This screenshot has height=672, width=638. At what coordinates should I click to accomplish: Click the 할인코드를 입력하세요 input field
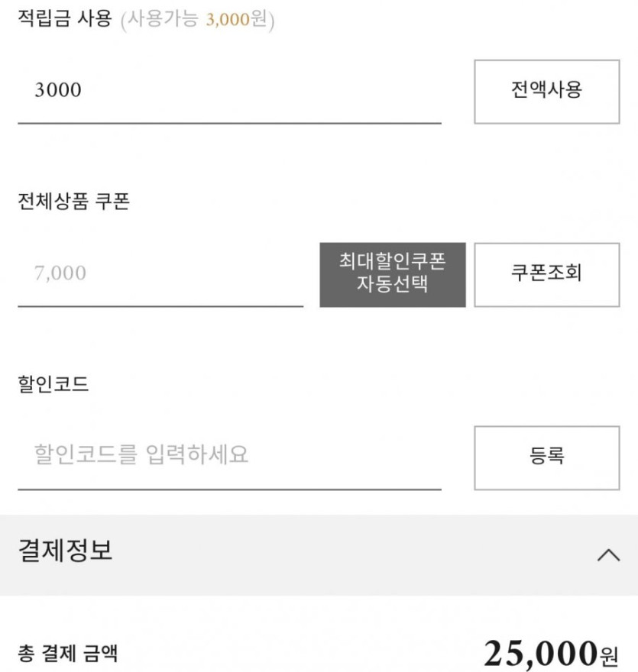(x=229, y=456)
